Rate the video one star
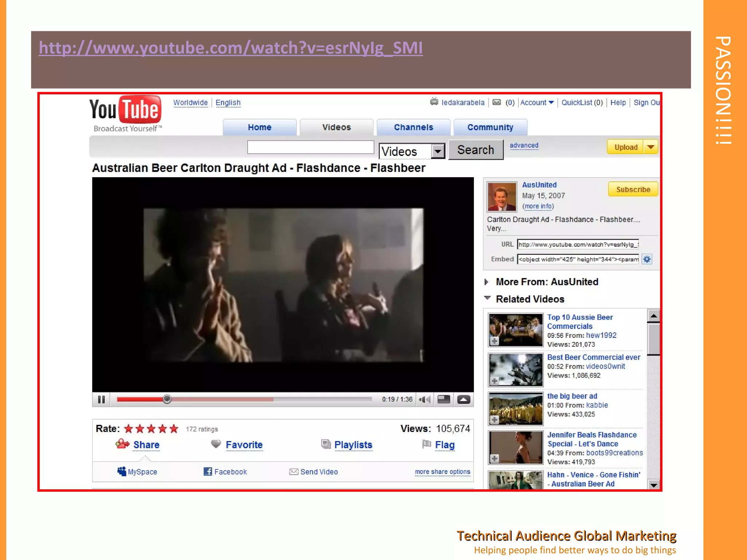Viewport: 747px width, 560px height. pos(128,429)
